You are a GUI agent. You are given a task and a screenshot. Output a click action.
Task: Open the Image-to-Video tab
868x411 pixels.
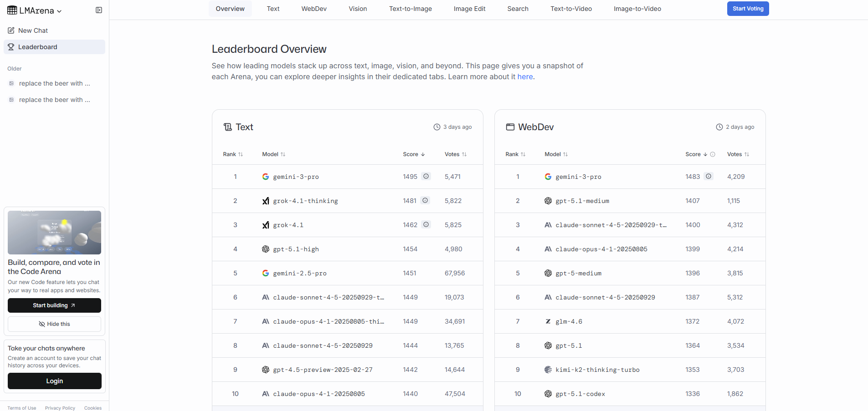click(637, 9)
